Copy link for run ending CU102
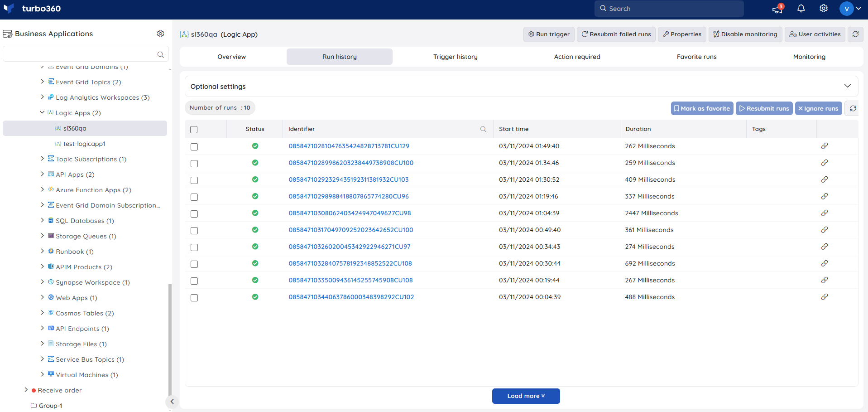This screenshot has width=868, height=412. click(x=825, y=297)
